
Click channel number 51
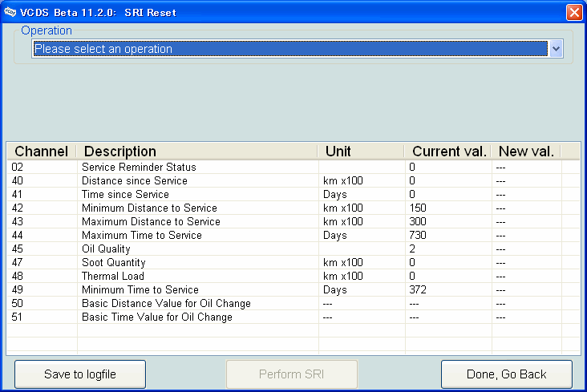[x=17, y=317]
